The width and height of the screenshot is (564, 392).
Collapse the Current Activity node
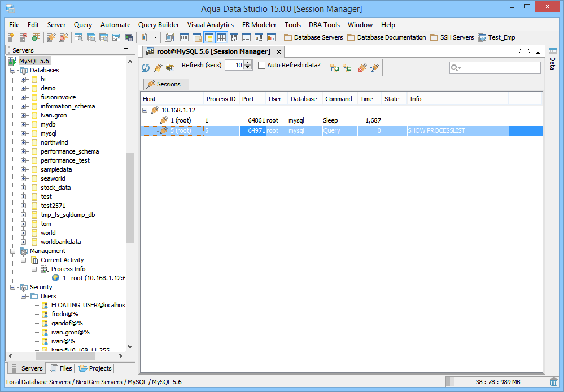pos(23,260)
